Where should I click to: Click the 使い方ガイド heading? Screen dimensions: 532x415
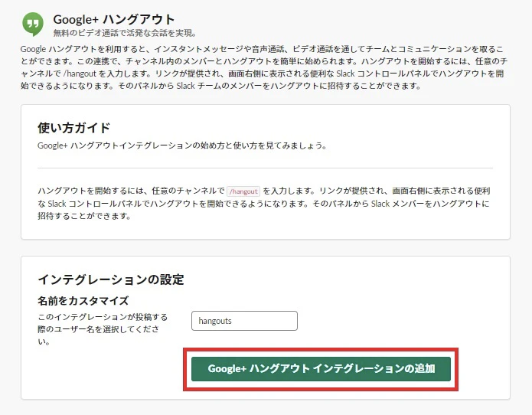coord(73,128)
